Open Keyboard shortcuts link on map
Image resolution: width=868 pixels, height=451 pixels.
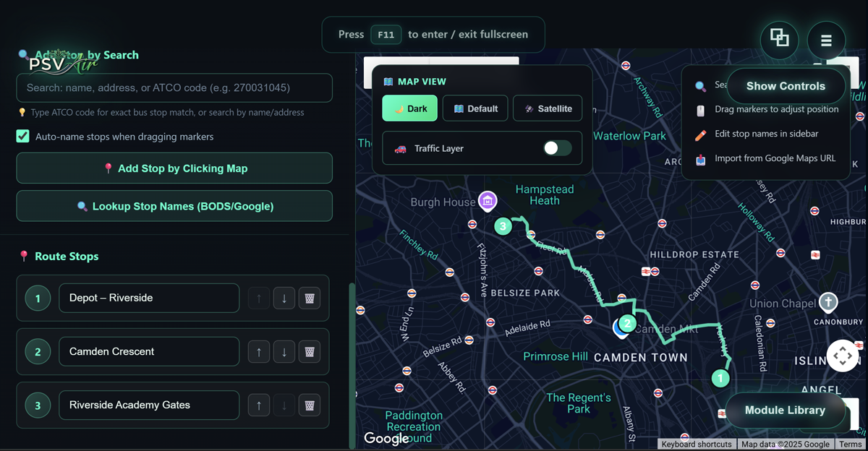coord(697,444)
